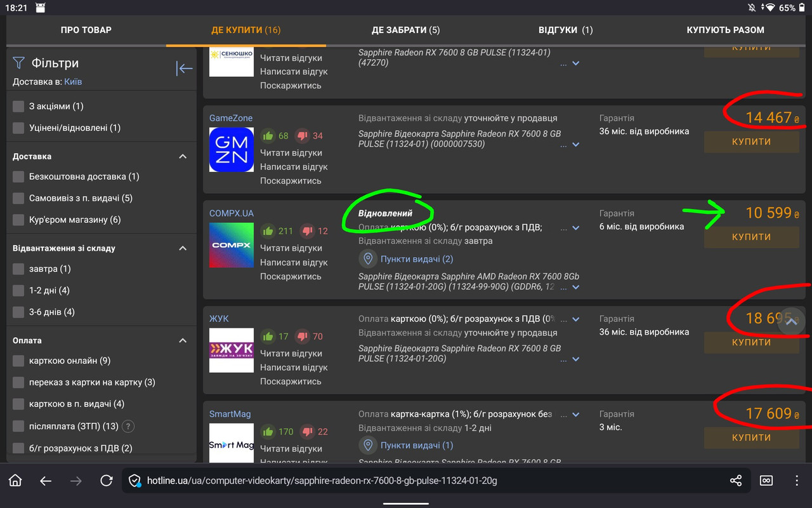Open the КУПУЮТЬ РАЗОМ tab
The height and width of the screenshot is (508, 812).
click(726, 30)
